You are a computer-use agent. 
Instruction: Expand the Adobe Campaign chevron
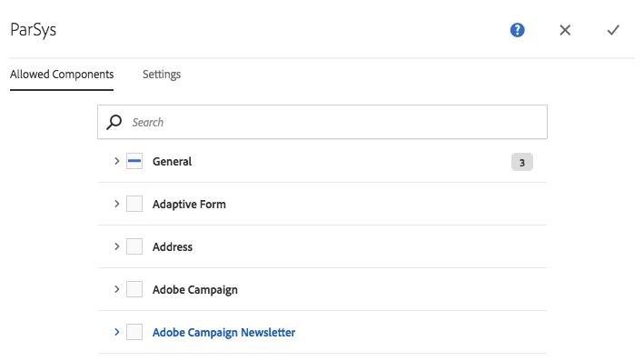116,289
